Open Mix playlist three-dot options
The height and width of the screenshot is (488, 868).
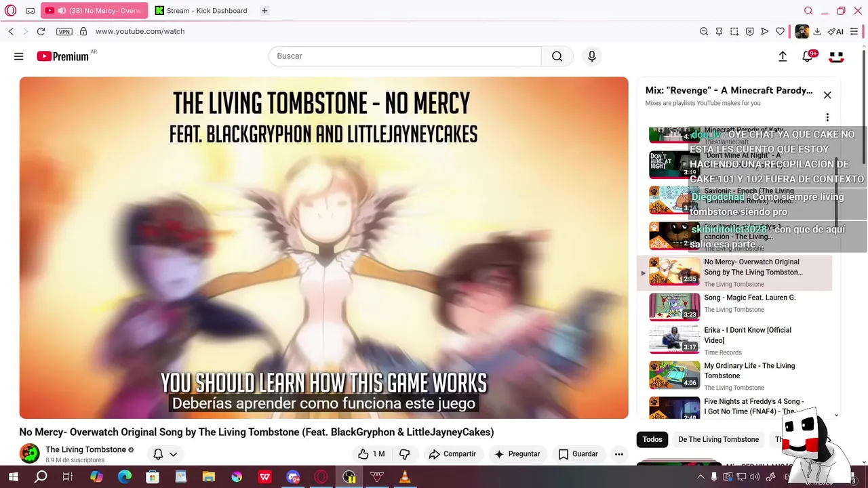[x=827, y=117]
